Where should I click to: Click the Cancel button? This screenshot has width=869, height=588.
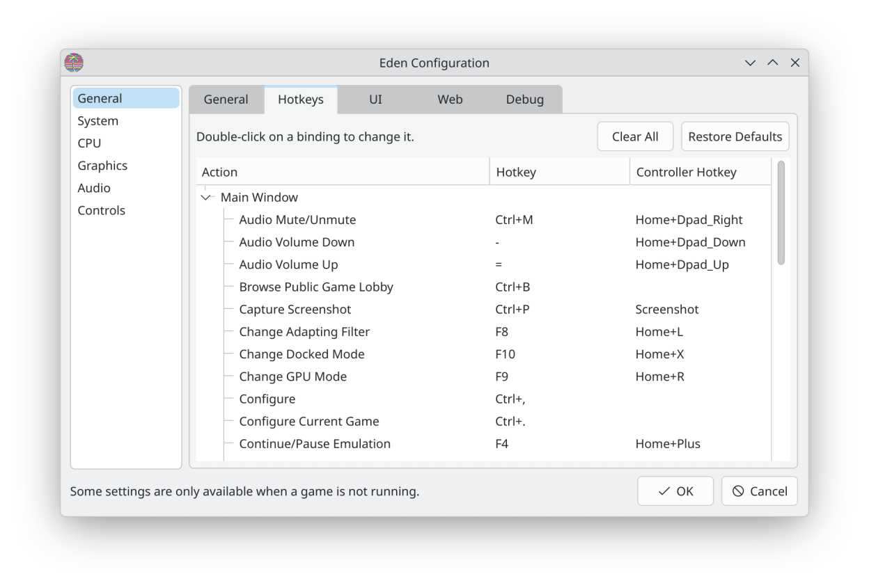(760, 491)
